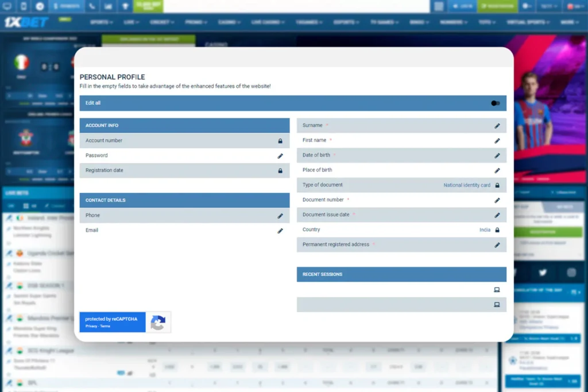
Task: Edit the Phone field via pencil icon
Action: pos(280,216)
